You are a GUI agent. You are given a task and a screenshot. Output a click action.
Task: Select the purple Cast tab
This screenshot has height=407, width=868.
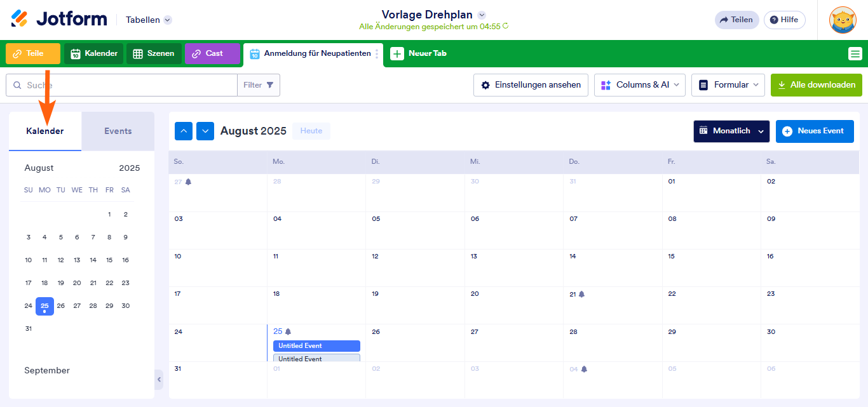pos(212,54)
